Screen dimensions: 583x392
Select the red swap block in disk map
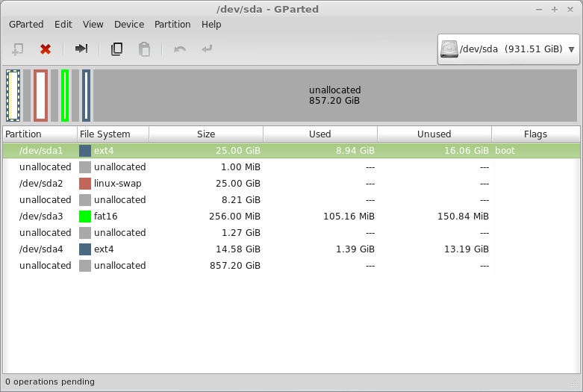tap(40, 96)
